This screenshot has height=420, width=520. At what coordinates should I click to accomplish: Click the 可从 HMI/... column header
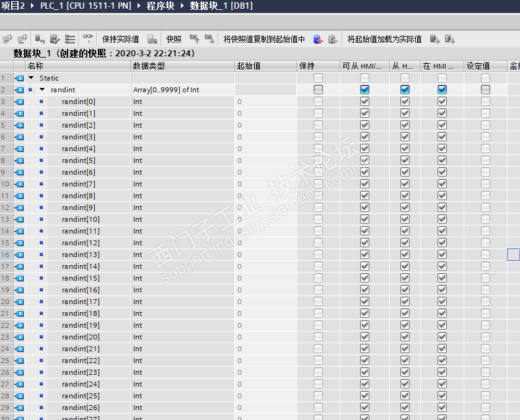point(365,66)
